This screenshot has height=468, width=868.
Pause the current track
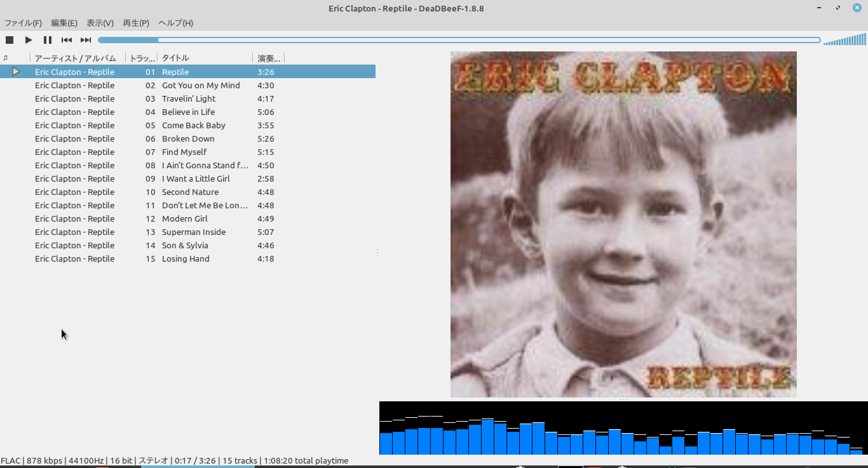[x=48, y=40]
